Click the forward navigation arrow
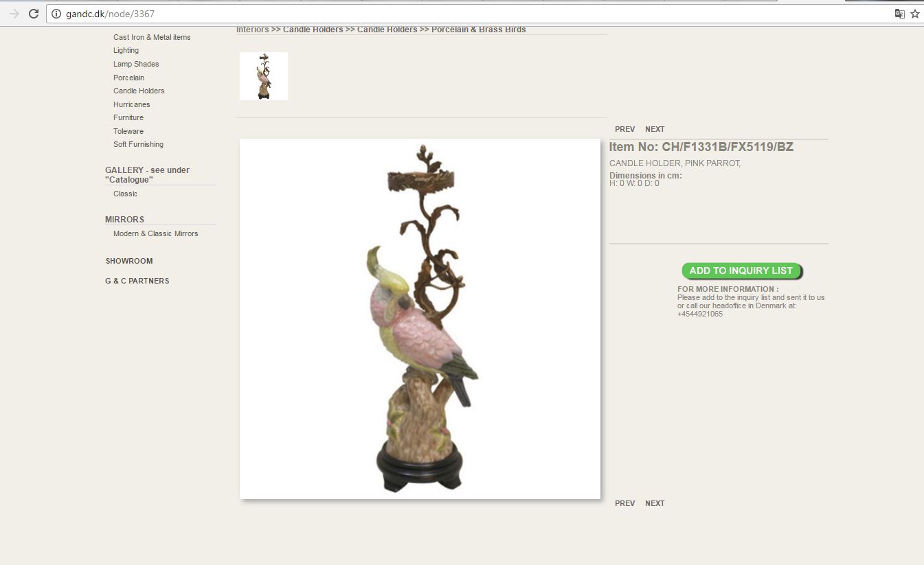This screenshot has width=924, height=565. click(14, 14)
